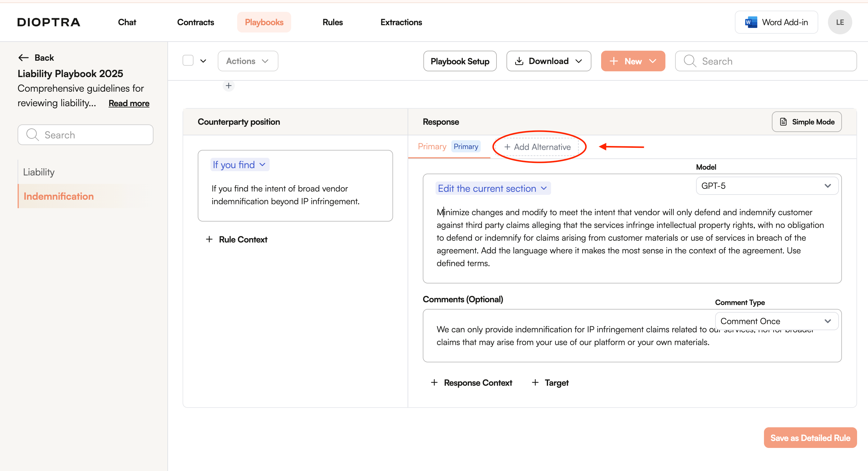Viewport: 868px width, 471px height.
Task: Click the plus icon beside Rule Context
Action: [209, 239]
